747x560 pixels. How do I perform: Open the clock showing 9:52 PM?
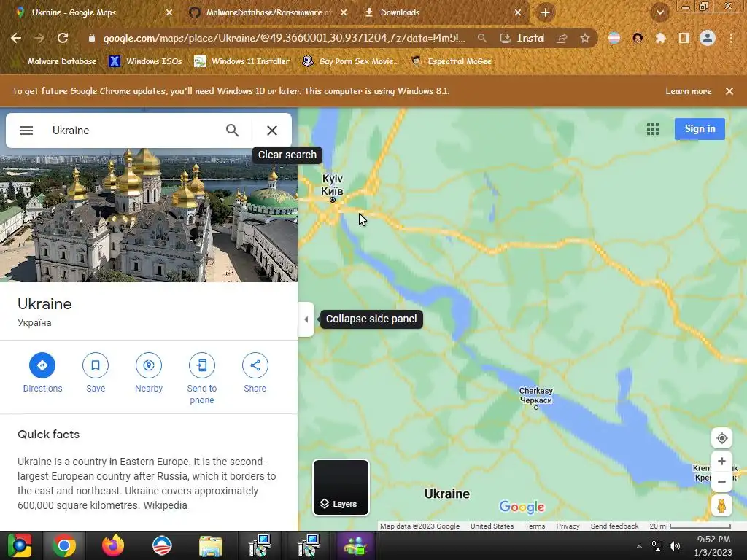click(713, 545)
